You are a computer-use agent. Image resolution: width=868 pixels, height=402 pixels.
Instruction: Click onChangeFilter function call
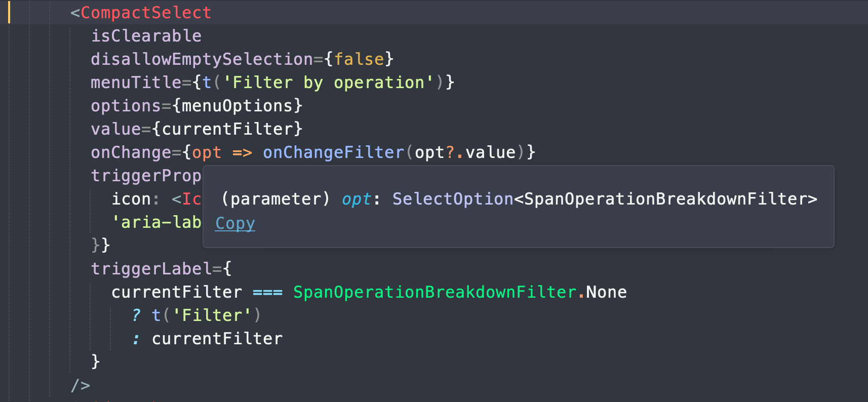(x=333, y=152)
